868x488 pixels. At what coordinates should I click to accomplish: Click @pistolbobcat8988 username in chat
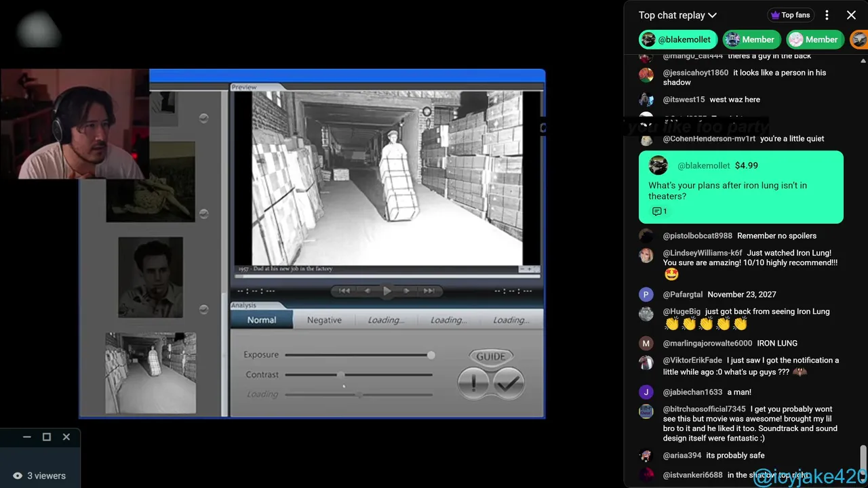pos(697,236)
